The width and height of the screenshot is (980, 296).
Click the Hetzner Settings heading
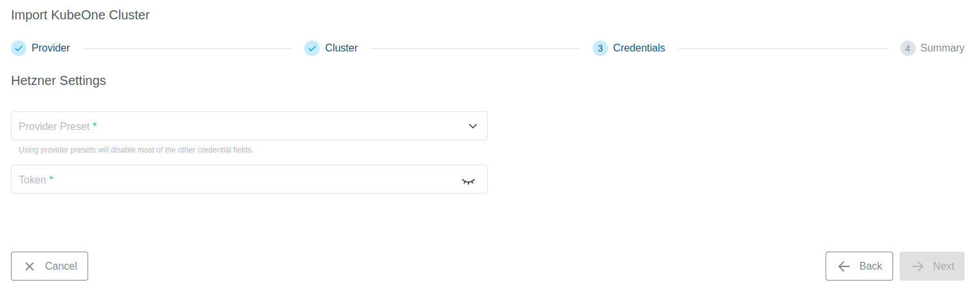pyautogui.click(x=59, y=81)
